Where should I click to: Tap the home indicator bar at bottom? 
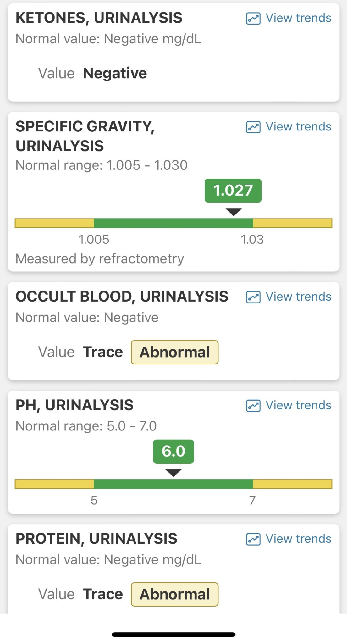173,635
